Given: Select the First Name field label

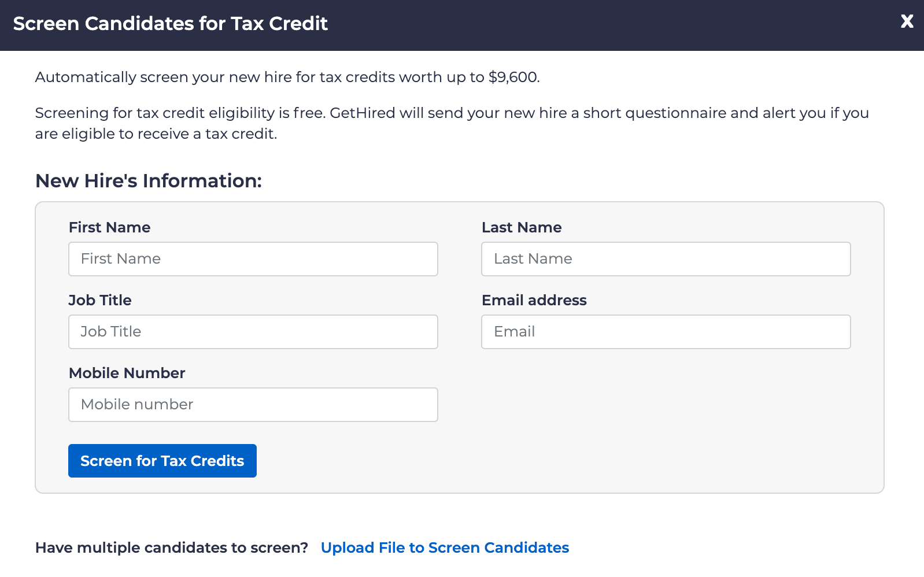Looking at the screenshot, I should [x=109, y=227].
